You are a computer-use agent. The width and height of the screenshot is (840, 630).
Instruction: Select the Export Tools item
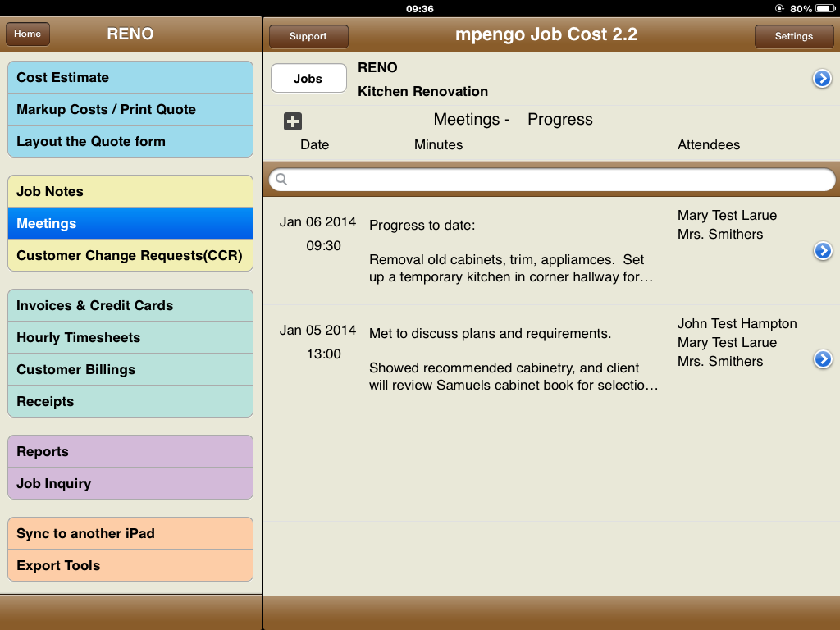pyautogui.click(x=130, y=566)
